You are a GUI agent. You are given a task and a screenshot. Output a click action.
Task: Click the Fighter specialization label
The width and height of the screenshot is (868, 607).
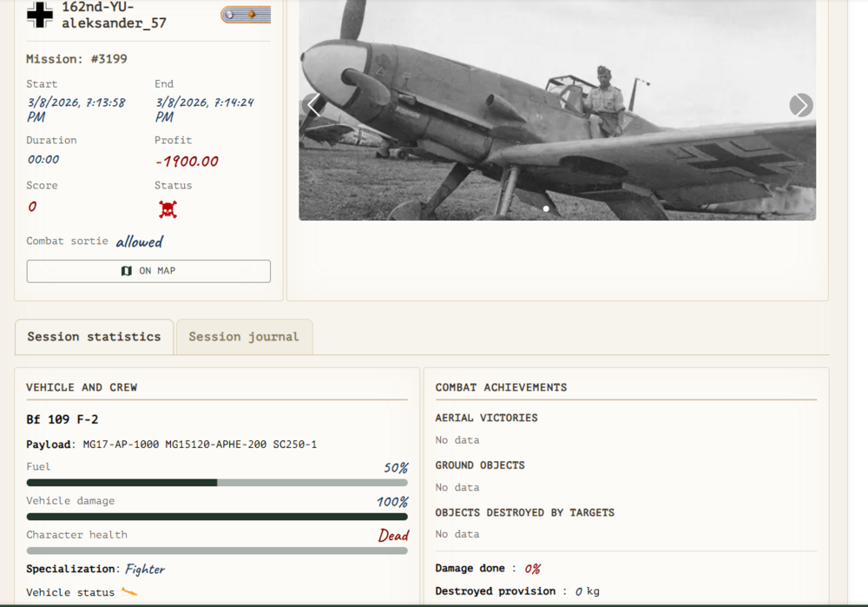click(145, 570)
